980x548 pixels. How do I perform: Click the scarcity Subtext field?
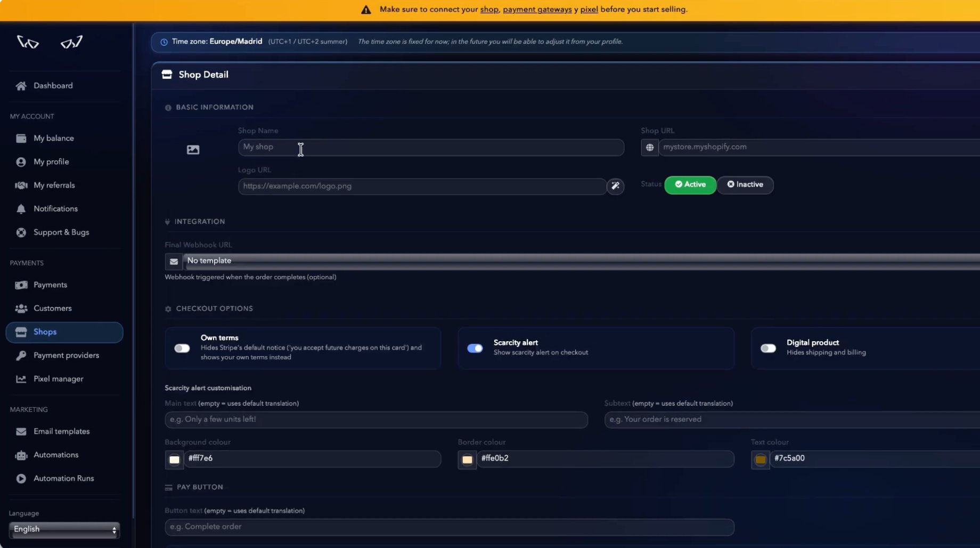tap(792, 420)
